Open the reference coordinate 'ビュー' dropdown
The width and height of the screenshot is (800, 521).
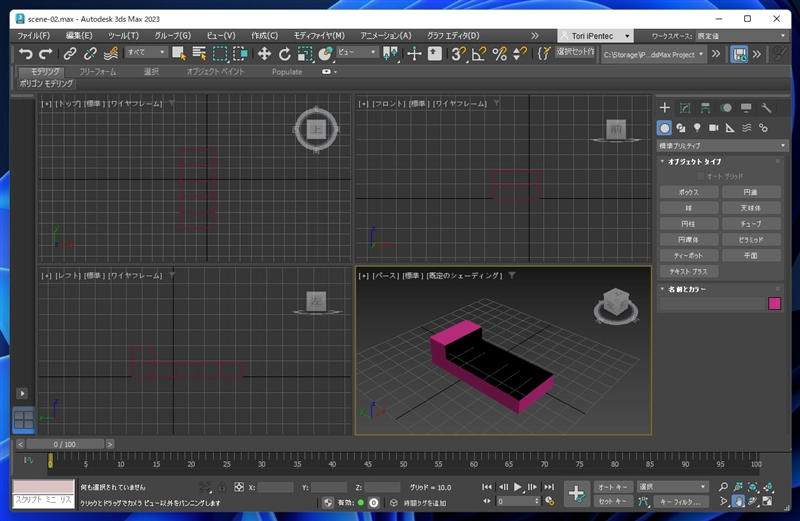coord(357,52)
